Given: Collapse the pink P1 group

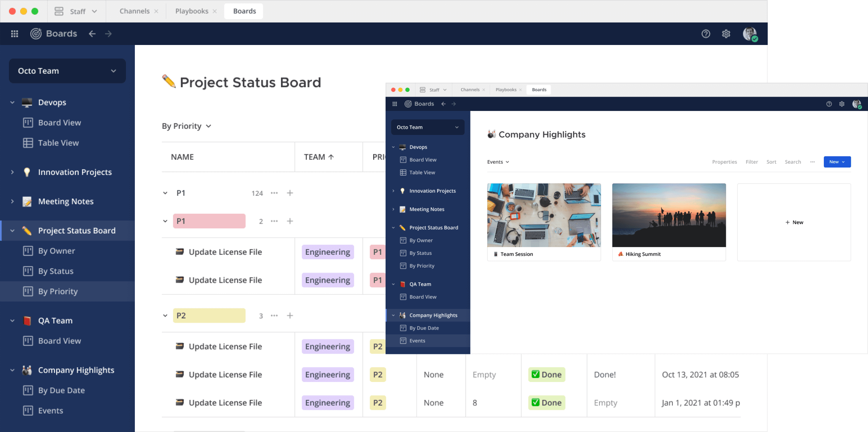Looking at the screenshot, I should point(165,221).
